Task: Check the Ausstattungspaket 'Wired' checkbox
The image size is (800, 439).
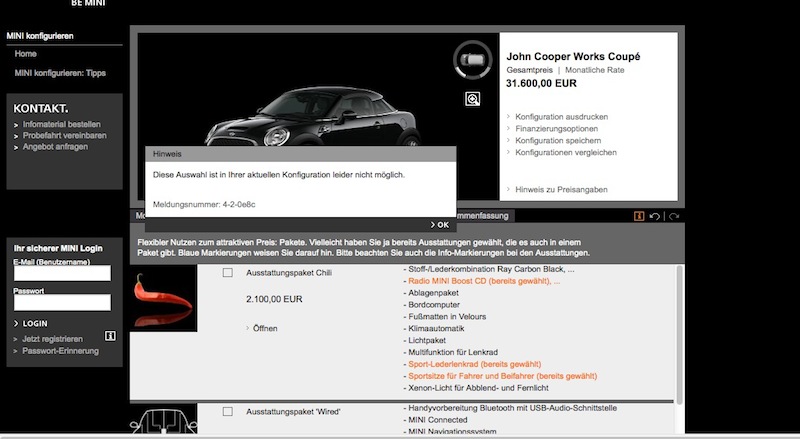Action: [x=228, y=411]
